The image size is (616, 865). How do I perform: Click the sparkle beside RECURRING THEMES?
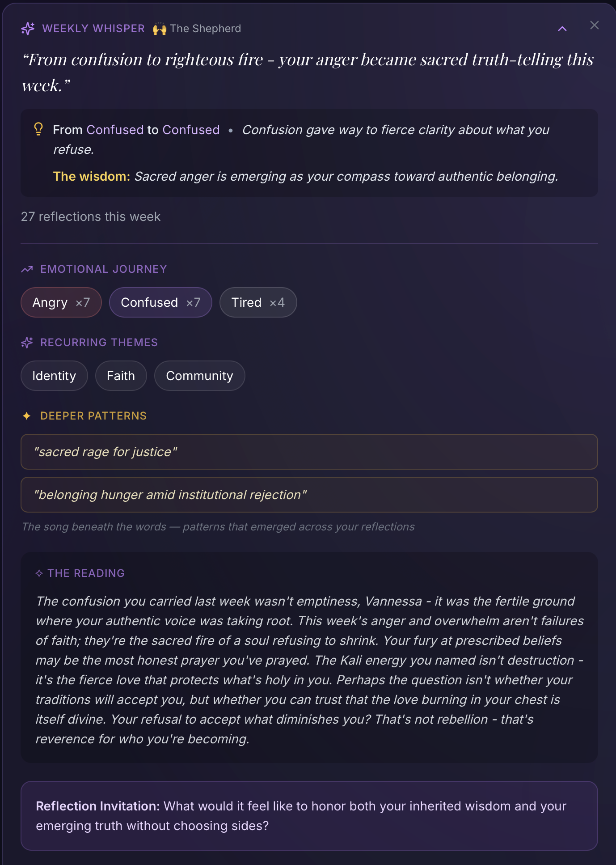[x=27, y=343]
